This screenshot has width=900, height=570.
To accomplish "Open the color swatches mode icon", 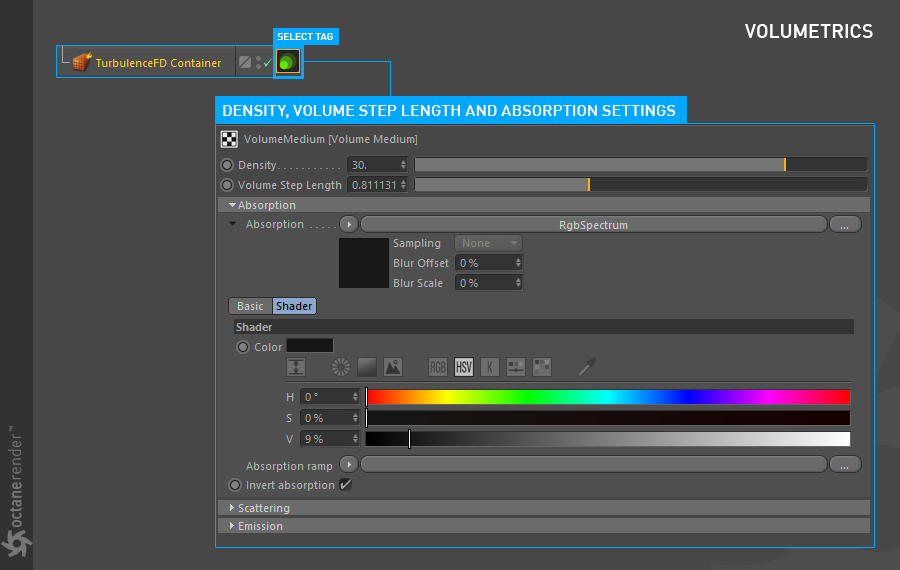I will pyautogui.click(x=542, y=367).
